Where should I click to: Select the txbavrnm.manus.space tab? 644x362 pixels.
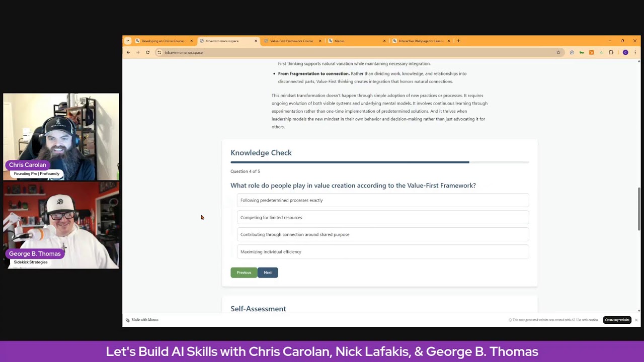pos(227,41)
